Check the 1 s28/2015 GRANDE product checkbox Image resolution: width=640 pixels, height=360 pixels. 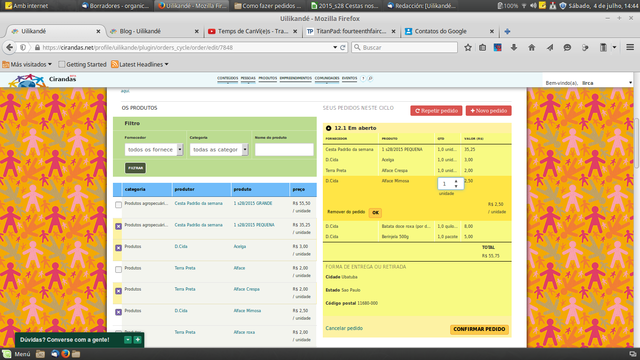pos(118,204)
